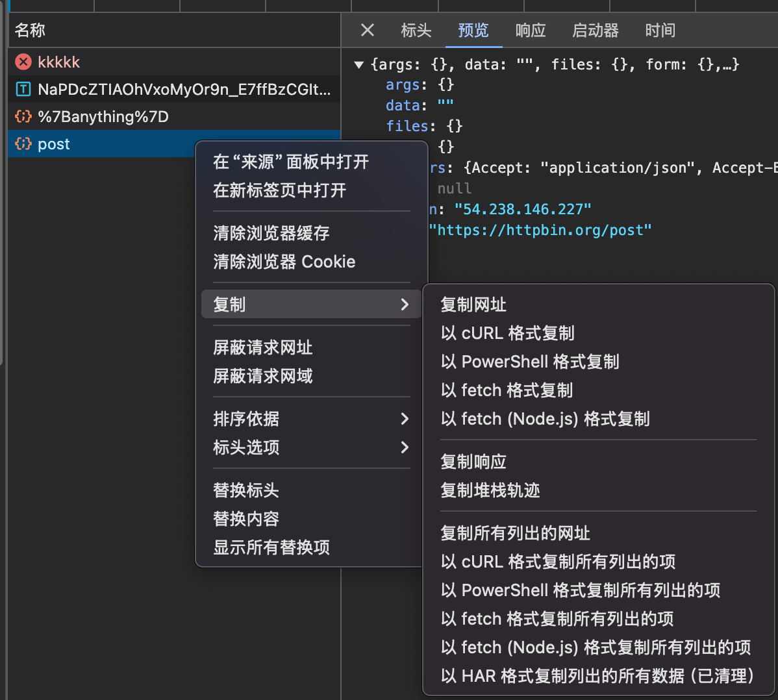Click the 名称 column header
Viewport: 778px width, 700px height.
30,31
